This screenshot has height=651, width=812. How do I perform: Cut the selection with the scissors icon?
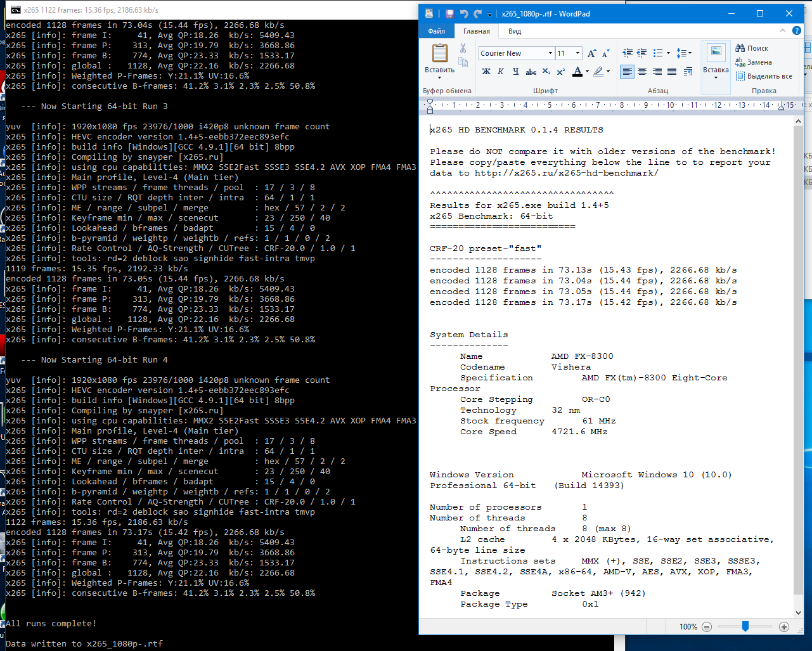click(463, 48)
